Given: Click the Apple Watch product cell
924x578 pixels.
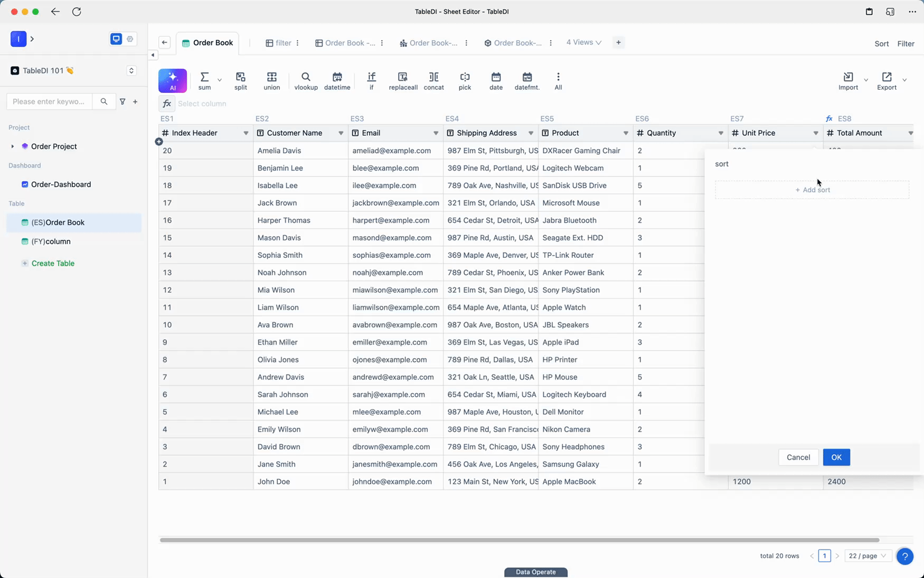Looking at the screenshot, I should (586, 307).
